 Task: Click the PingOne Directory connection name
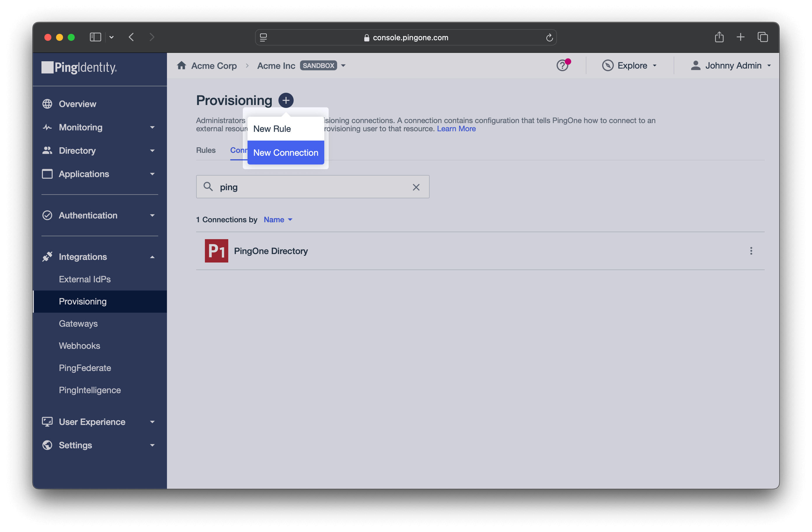point(271,251)
